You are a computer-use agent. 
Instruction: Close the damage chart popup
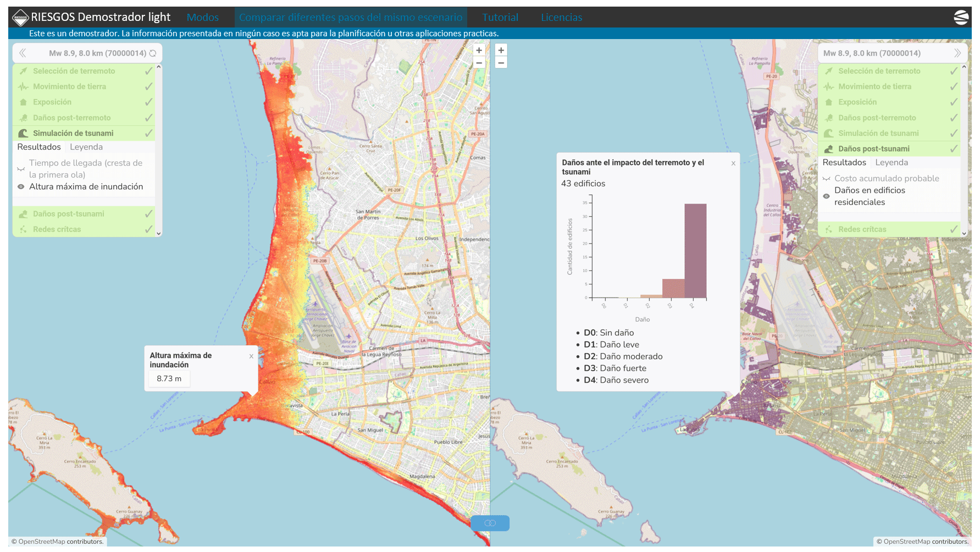pos(733,163)
